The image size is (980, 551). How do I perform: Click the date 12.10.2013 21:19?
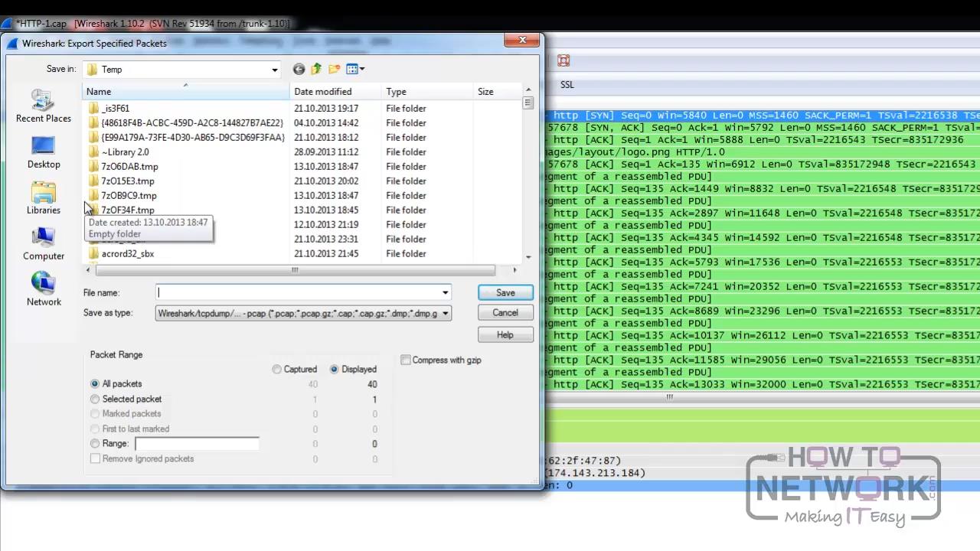326,225
